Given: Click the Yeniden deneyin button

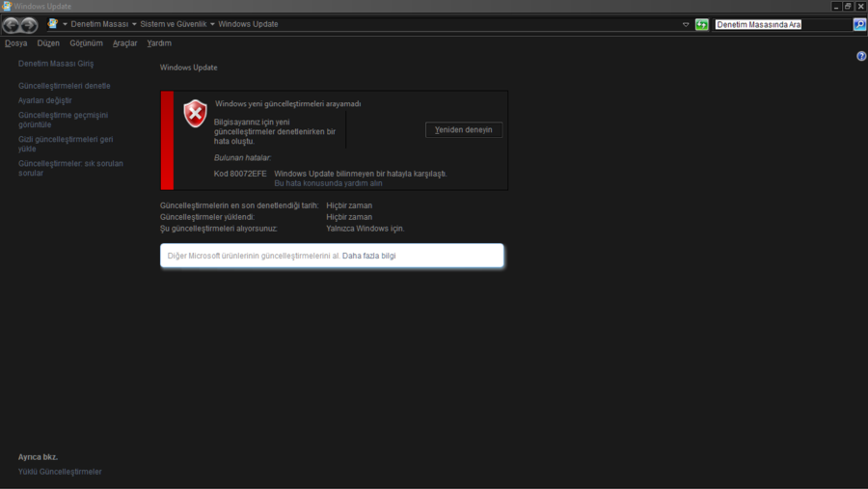Looking at the screenshot, I should 463,129.
